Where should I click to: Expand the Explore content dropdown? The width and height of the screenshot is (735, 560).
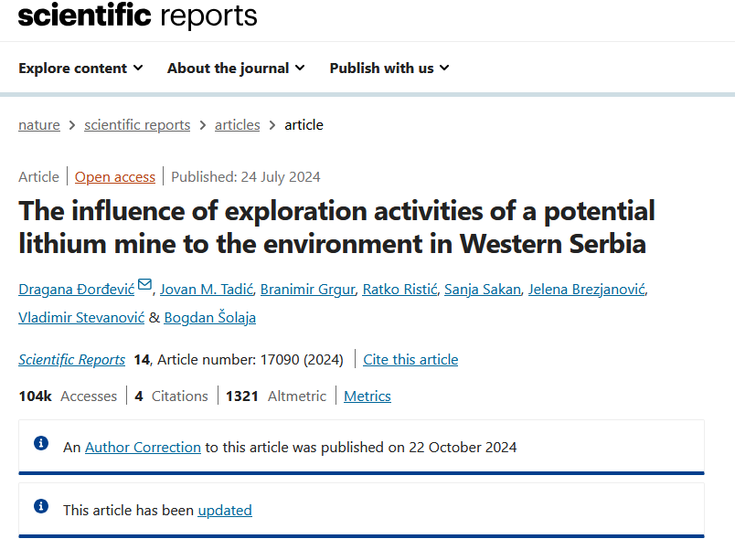click(x=80, y=69)
